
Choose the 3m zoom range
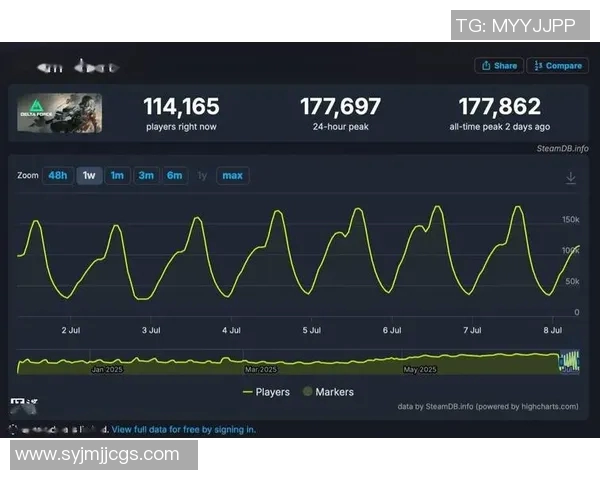click(146, 176)
